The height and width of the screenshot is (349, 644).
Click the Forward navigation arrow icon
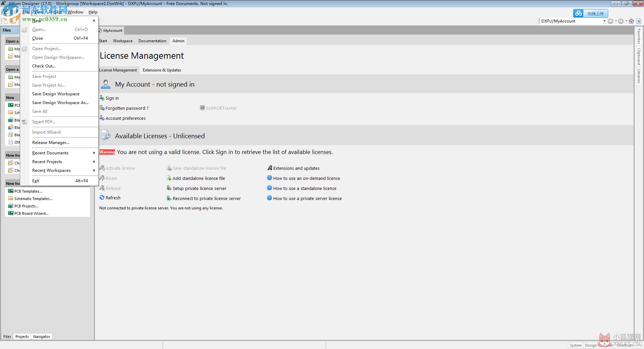coord(621,21)
